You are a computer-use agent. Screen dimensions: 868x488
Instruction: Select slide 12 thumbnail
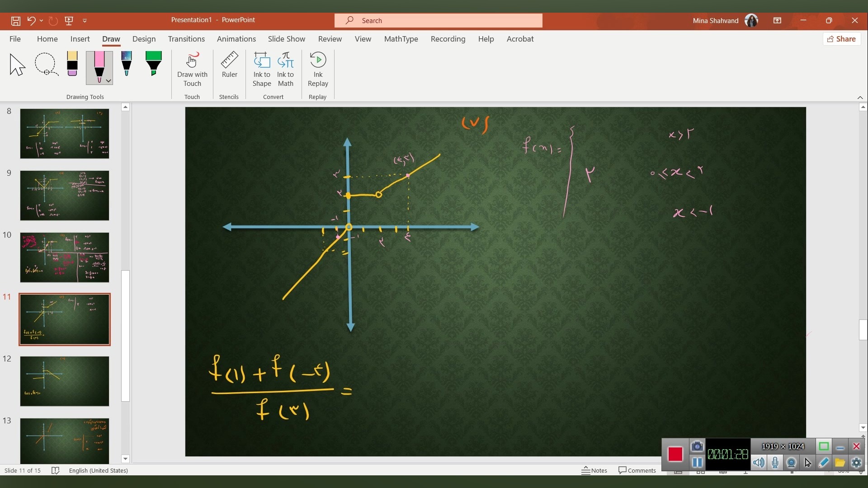click(64, 381)
